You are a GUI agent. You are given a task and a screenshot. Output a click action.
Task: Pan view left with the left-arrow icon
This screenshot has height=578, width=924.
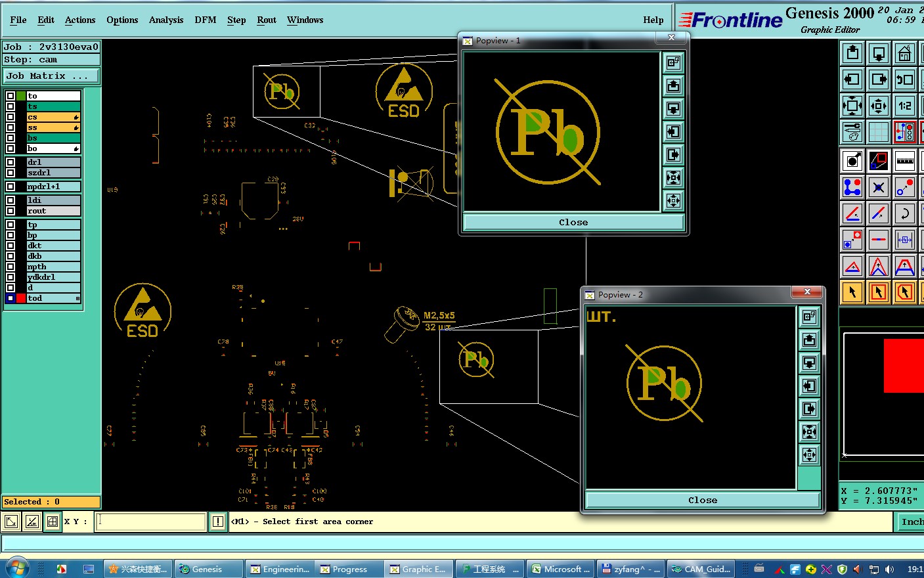pyautogui.click(x=852, y=79)
